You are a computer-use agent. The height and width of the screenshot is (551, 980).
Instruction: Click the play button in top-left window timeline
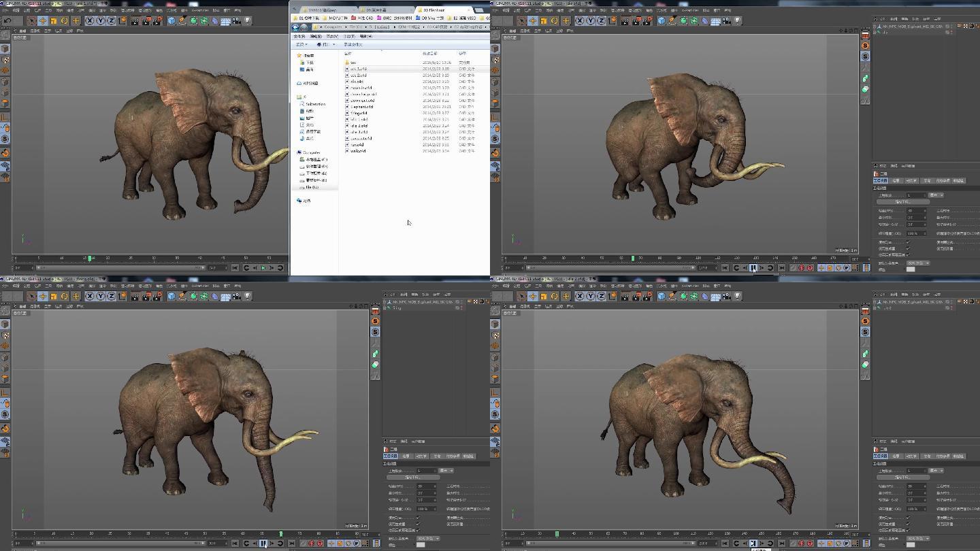[x=263, y=268]
